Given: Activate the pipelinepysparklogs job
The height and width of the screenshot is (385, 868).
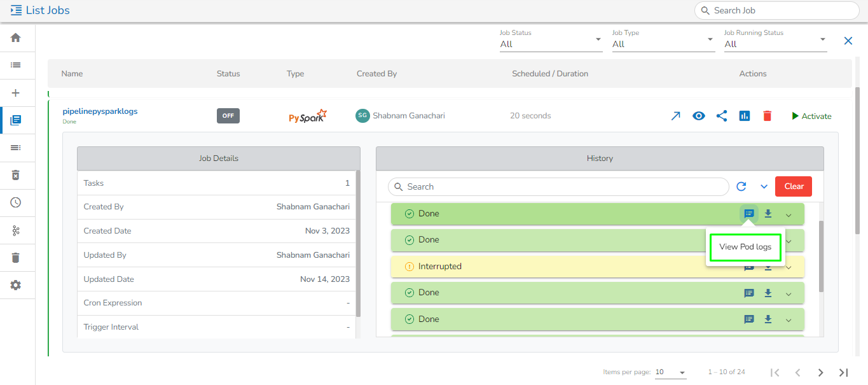Looking at the screenshot, I should click(811, 116).
